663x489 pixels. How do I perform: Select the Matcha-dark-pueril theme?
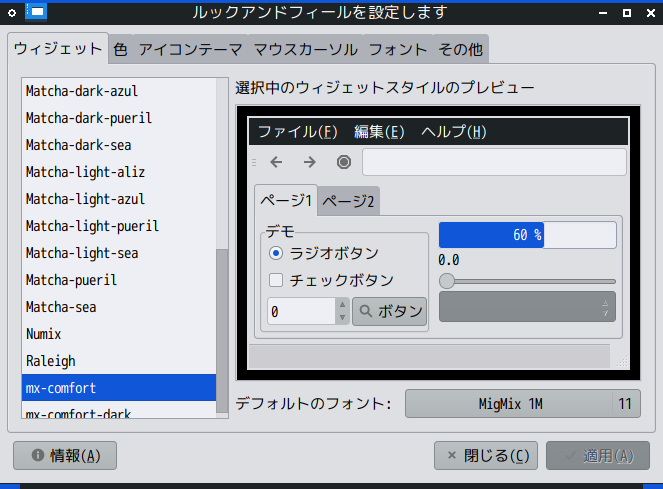(x=119, y=118)
